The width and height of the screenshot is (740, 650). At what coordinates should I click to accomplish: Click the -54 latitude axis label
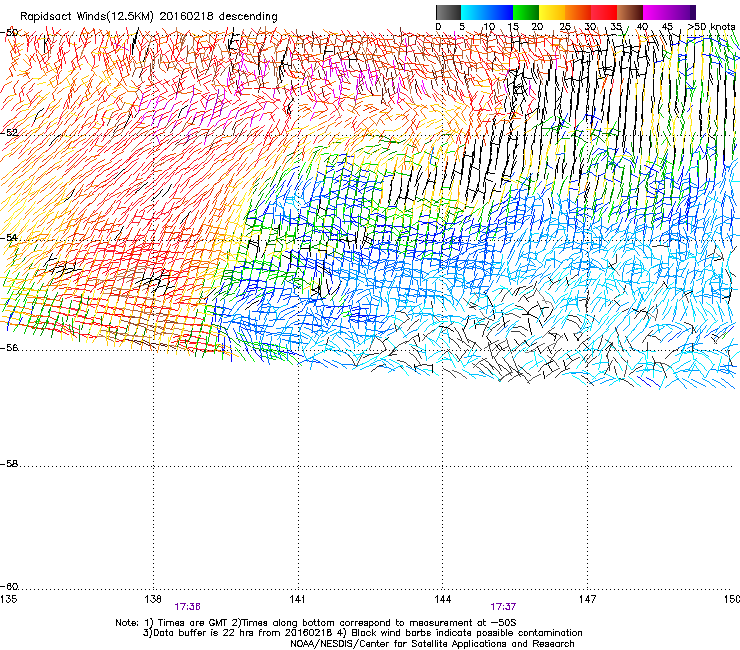tap(9, 237)
